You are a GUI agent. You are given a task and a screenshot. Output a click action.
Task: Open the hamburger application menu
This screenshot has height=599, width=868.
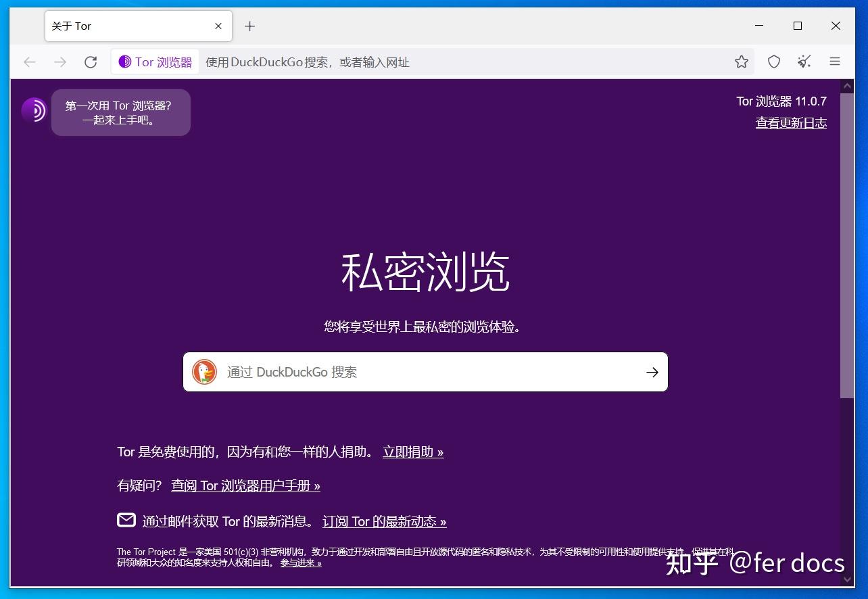pyautogui.click(x=835, y=62)
